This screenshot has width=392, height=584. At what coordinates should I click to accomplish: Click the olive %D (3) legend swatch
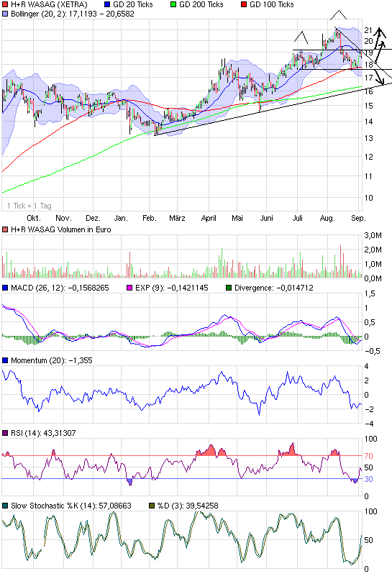pos(152,506)
